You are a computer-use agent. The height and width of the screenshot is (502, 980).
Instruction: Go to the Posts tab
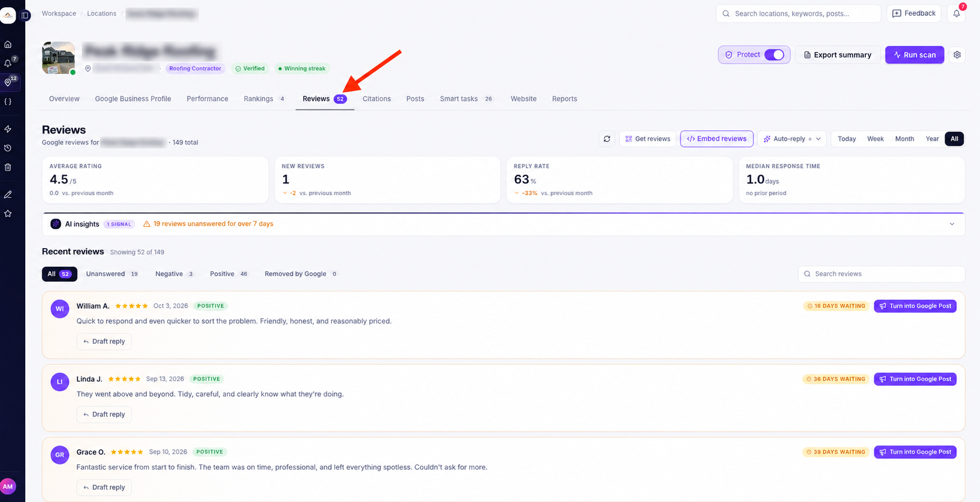click(x=415, y=99)
